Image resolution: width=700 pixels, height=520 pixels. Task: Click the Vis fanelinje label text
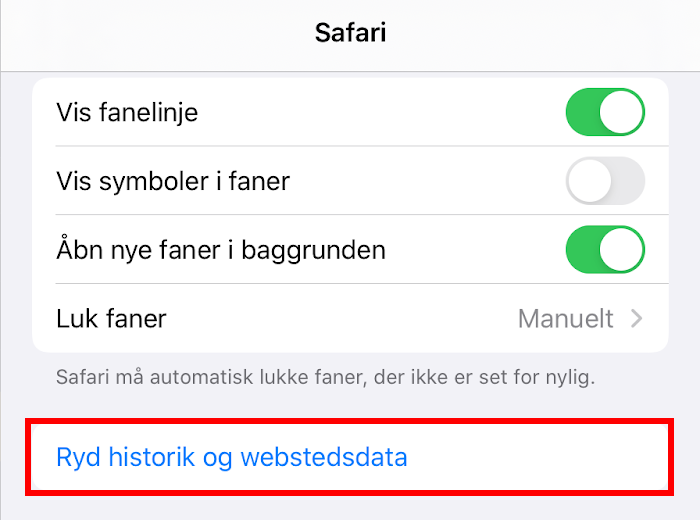point(127,113)
